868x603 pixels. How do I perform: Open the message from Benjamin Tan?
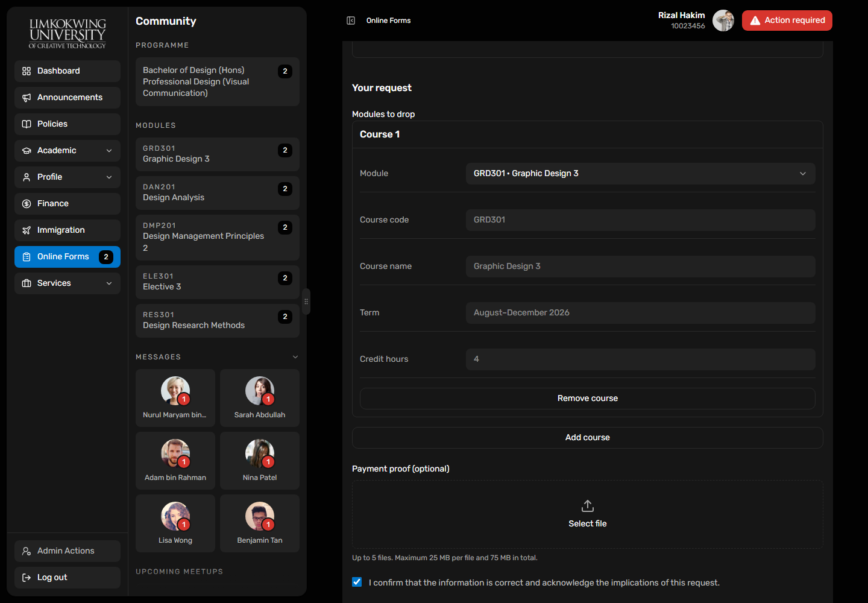260,523
